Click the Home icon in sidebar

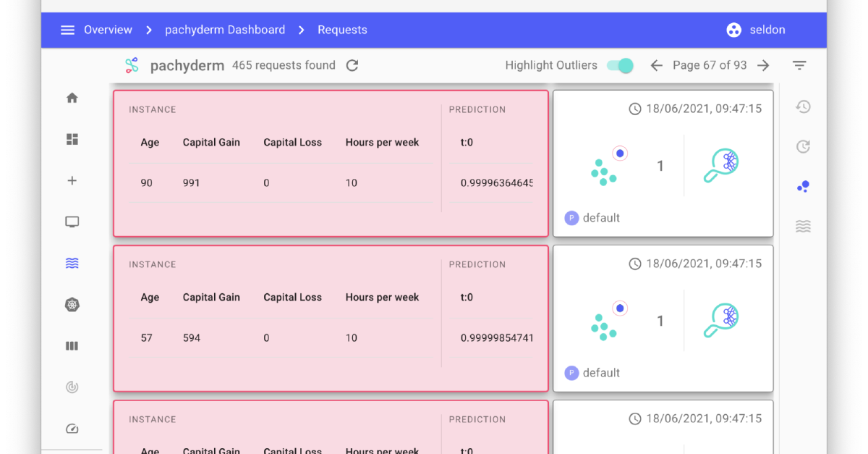(x=72, y=98)
